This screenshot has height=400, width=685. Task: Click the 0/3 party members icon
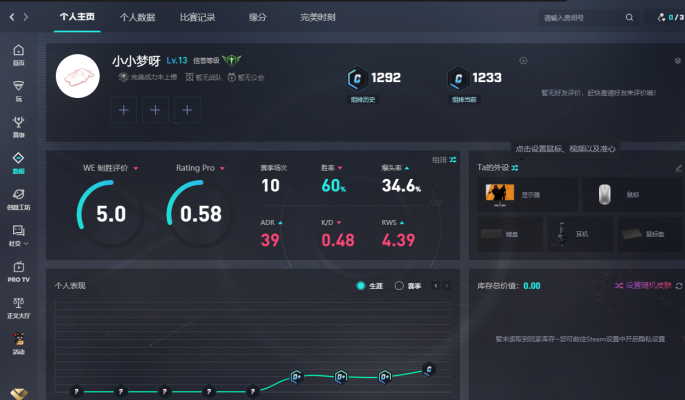click(x=661, y=17)
